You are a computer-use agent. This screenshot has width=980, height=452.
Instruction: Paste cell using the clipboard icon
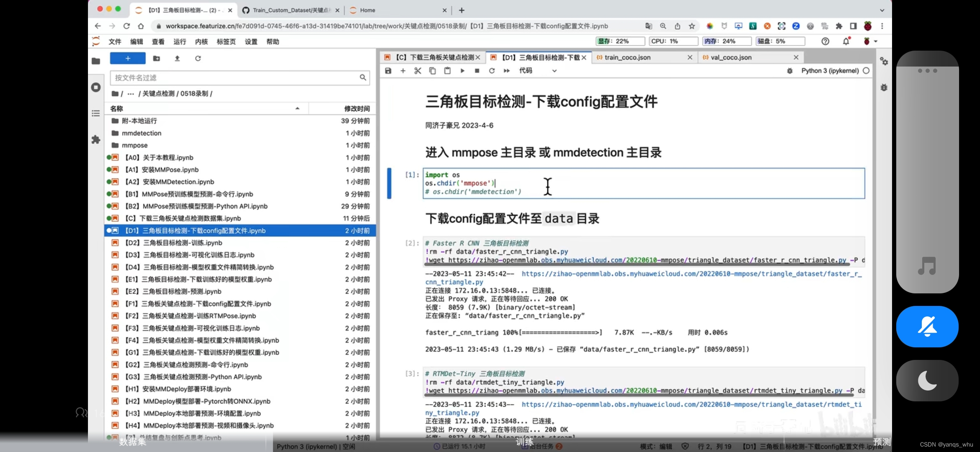click(447, 71)
